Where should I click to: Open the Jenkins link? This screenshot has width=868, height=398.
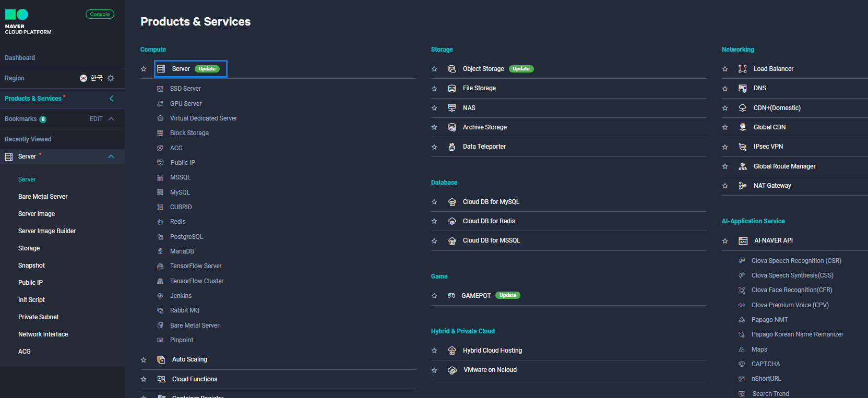coord(181,296)
